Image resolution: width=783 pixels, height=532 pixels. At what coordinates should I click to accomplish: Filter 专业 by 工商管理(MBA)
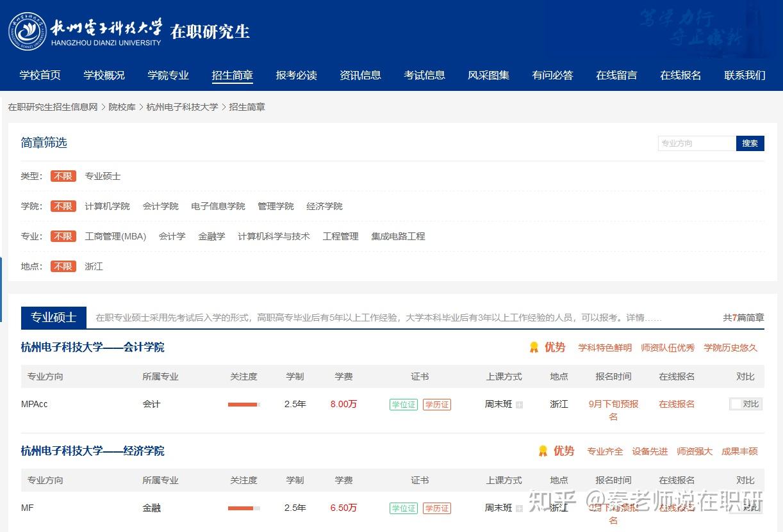(x=116, y=236)
